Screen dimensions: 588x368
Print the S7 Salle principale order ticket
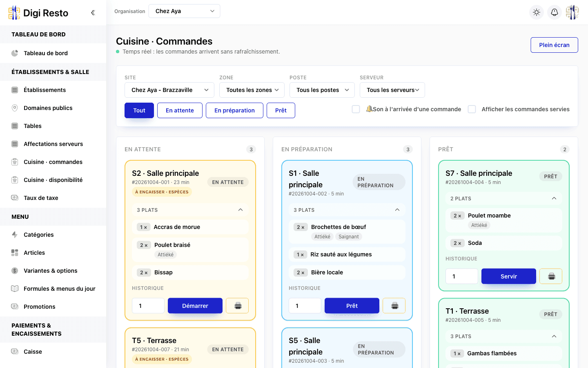551,276
